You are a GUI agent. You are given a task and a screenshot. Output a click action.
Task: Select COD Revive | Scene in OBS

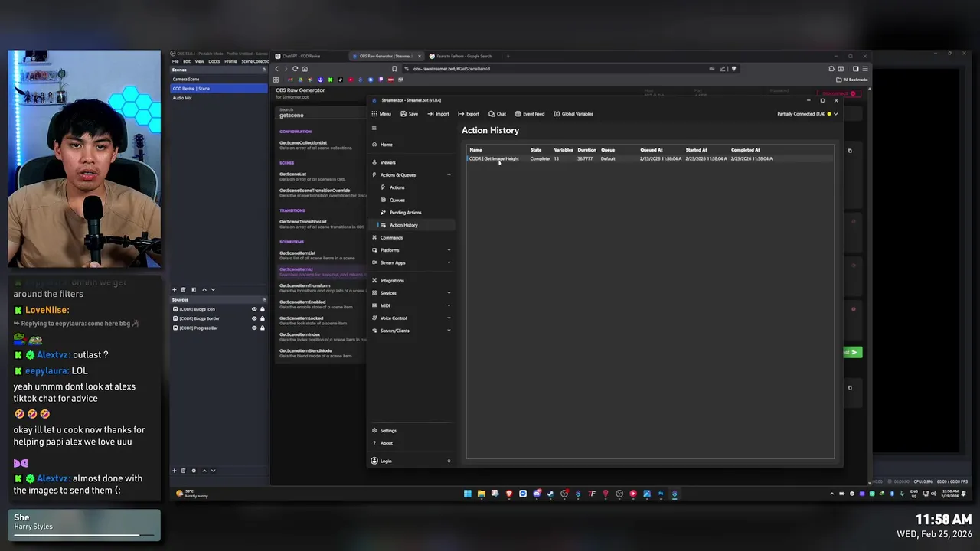[x=219, y=89]
